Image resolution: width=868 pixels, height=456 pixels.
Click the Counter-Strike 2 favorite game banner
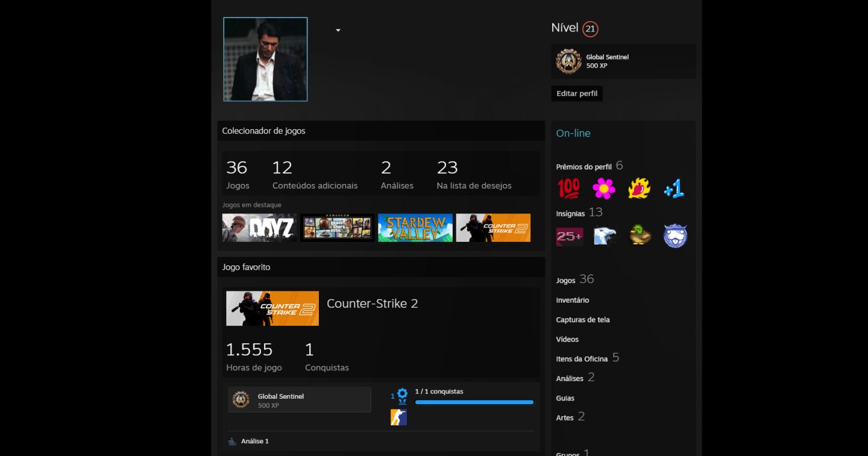click(272, 308)
